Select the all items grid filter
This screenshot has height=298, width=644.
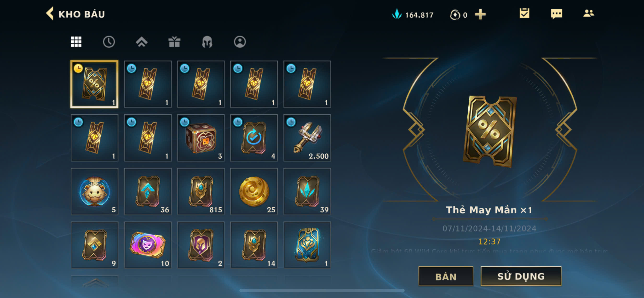pyautogui.click(x=76, y=42)
